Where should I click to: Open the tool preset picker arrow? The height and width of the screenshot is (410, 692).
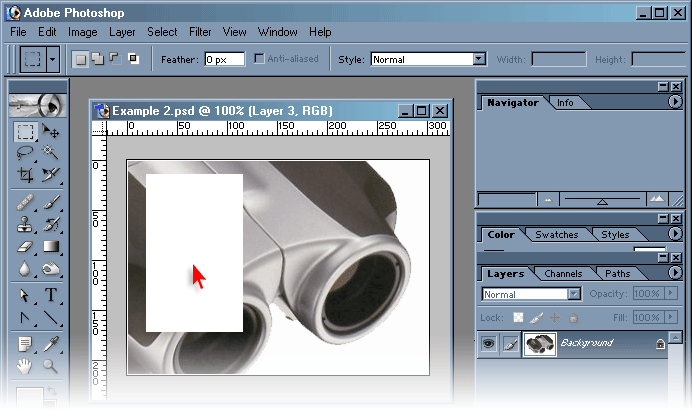point(53,59)
